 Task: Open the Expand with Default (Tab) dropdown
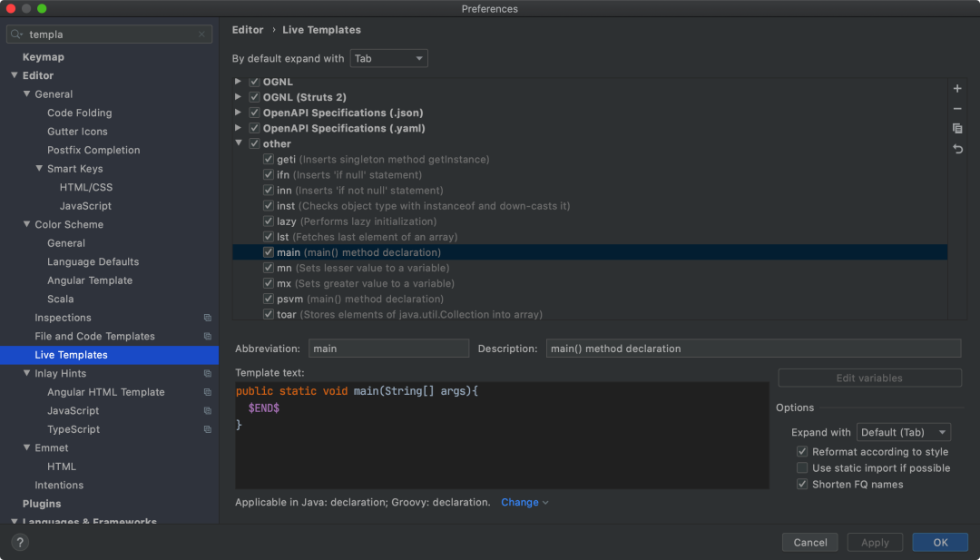tap(903, 432)
